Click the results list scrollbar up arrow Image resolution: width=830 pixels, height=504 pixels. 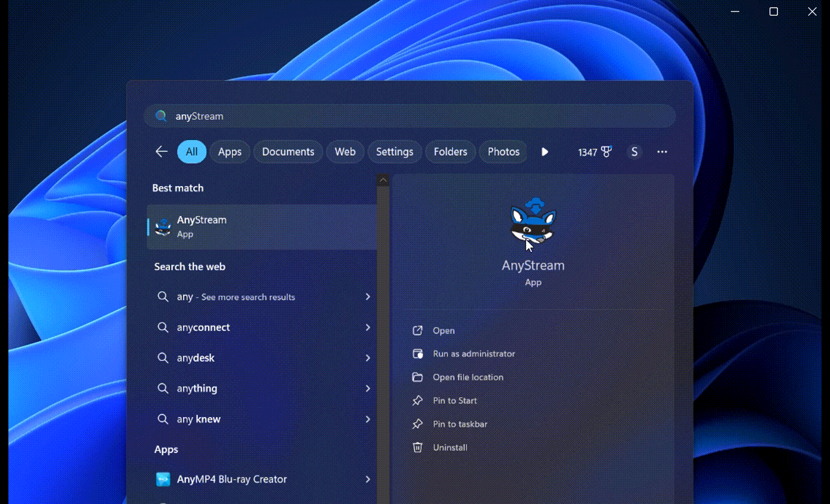point(383,180)
